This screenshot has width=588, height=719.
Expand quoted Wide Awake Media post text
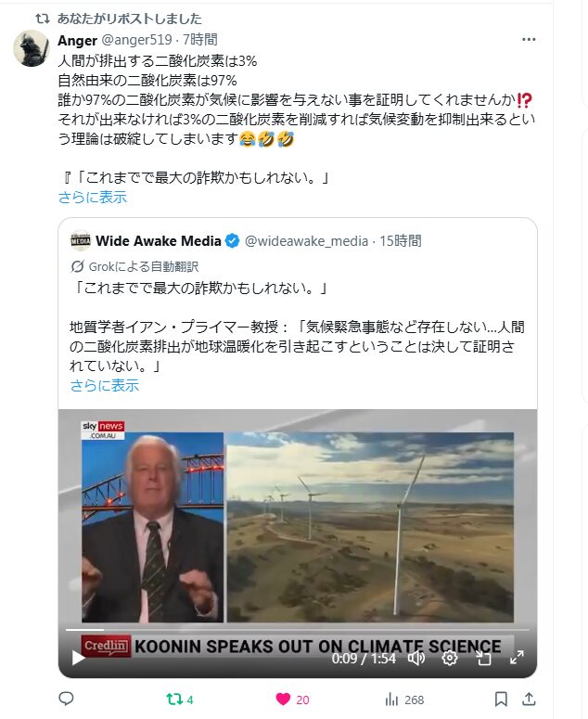[x=104, y=385]
